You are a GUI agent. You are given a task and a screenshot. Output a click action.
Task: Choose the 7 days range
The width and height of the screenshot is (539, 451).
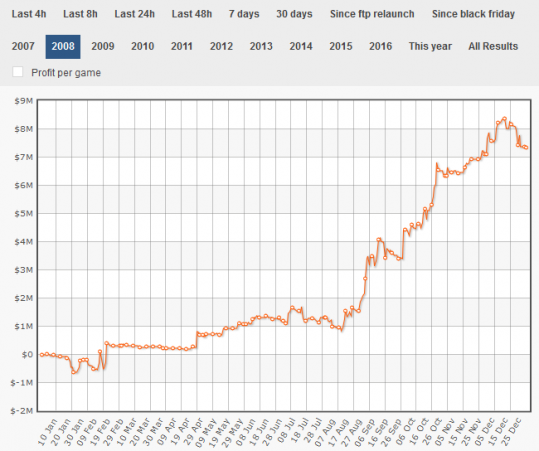tap(244, 14)
